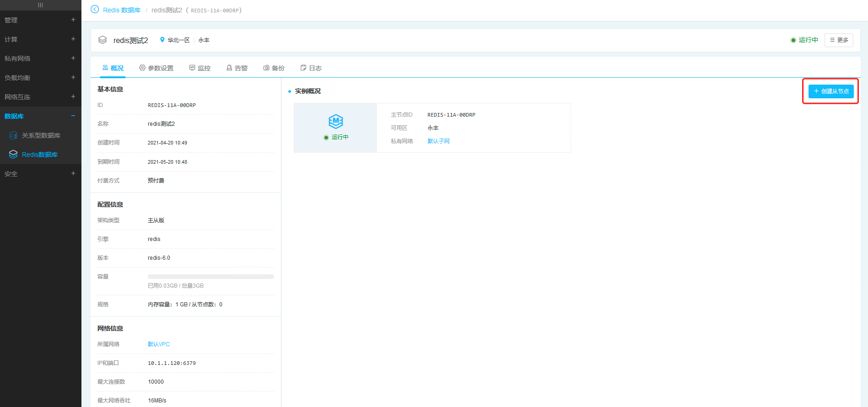Select Redis数据库 in the sidebar
The width and height of the screenshot is (868, 407).
pos(41,155)
